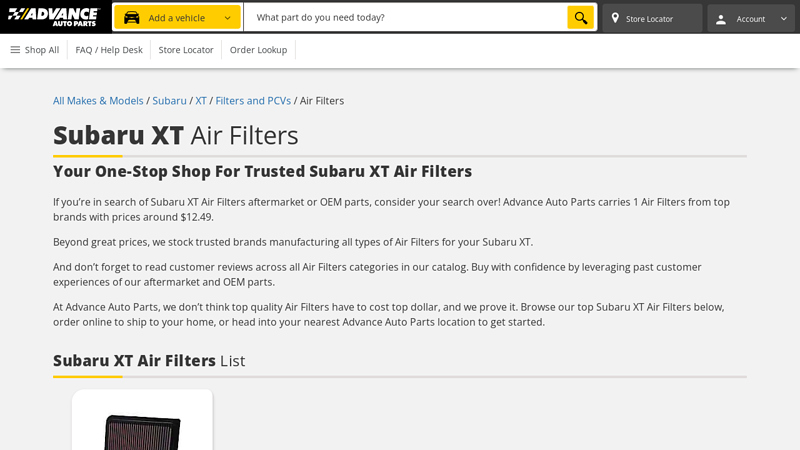Viewport: 800px width, 450px height.
Task: Open Order Lookup in the navigation bar
Action: tap(258, 50)
